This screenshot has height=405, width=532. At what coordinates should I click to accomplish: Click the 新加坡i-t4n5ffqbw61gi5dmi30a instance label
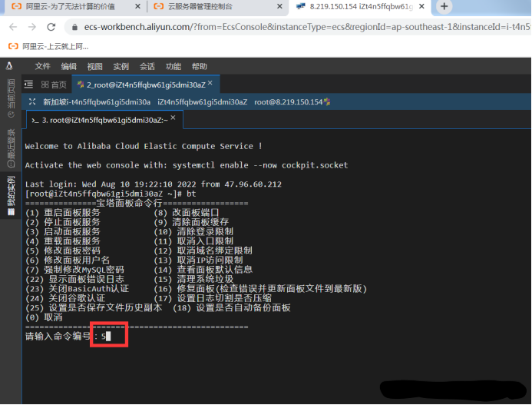pyautogui.click(x=97, y=102)
